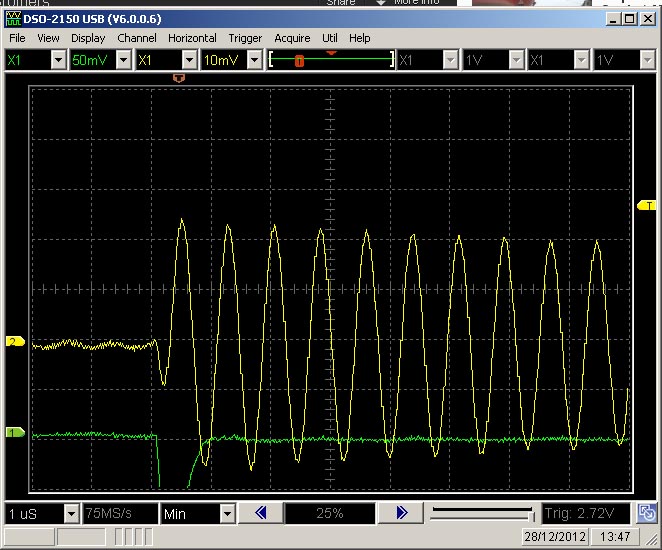Image resolution: width=662 pixels, height=550 pixels.
Task: Select the green channel 1 ground marker
Action: pos(15,433)
